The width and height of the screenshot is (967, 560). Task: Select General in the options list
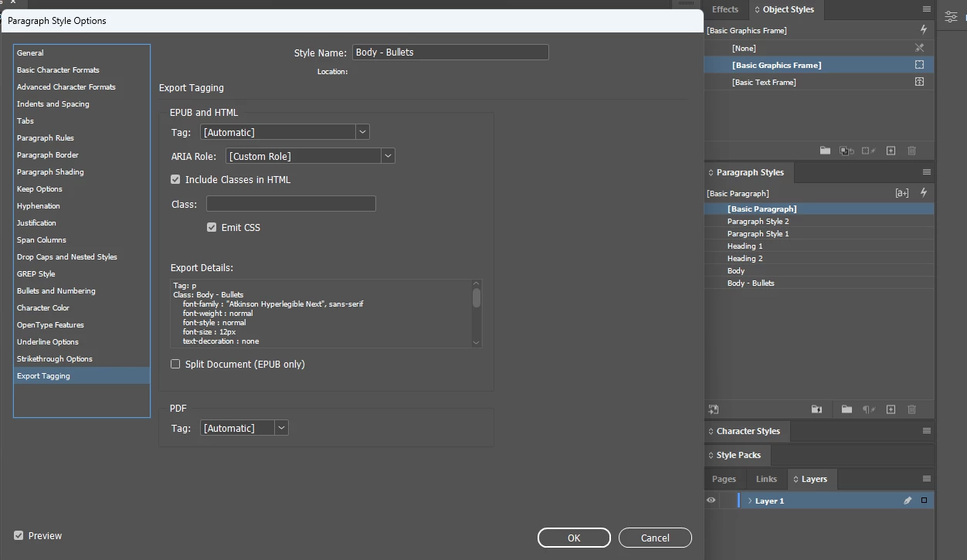[82, 53]
